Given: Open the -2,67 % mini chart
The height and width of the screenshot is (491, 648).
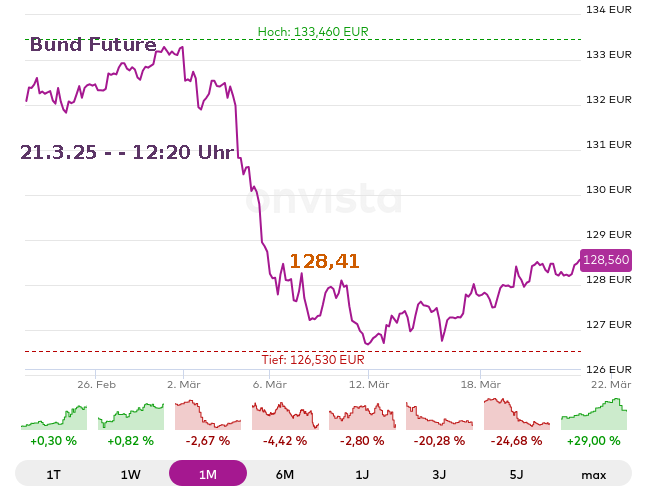Looking at the screenshot, I should (x=208, y=416).
